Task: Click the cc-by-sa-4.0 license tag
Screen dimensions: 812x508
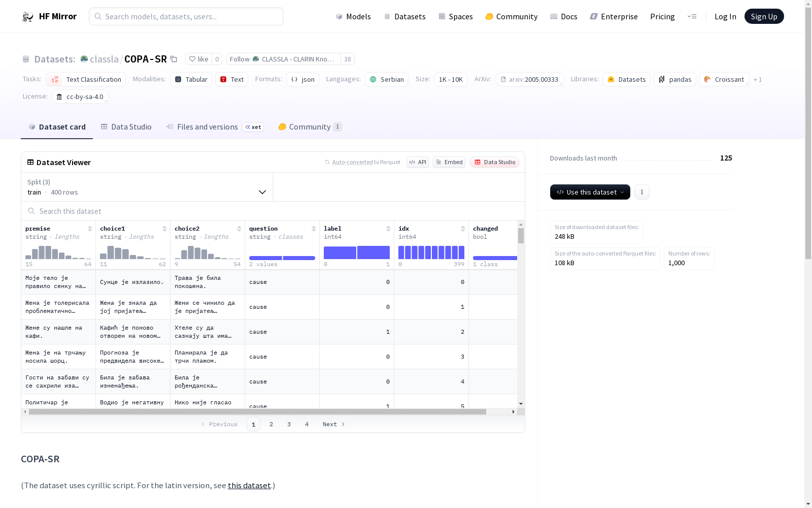Action: 80,97
